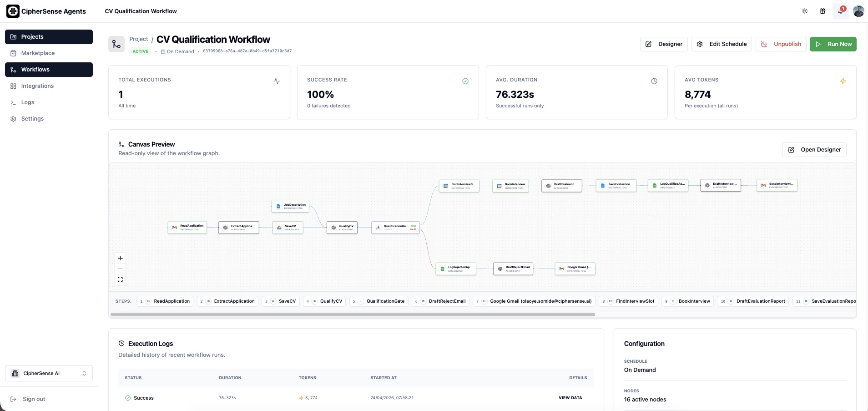Toggle light/dark theme with sun icon
Viewport: 868px width, 411px height.
click(804, 11)
